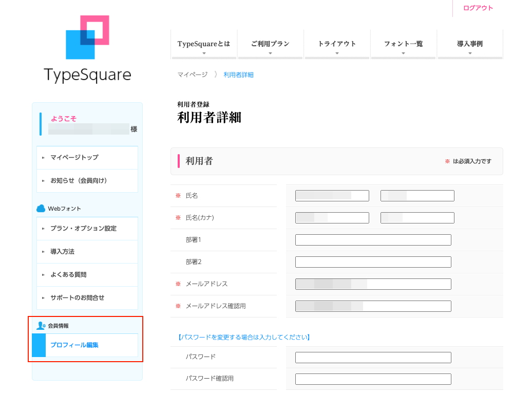Focus the 部署2 input field
Viewport: 532px width, 393px height.
pos(373,262)
